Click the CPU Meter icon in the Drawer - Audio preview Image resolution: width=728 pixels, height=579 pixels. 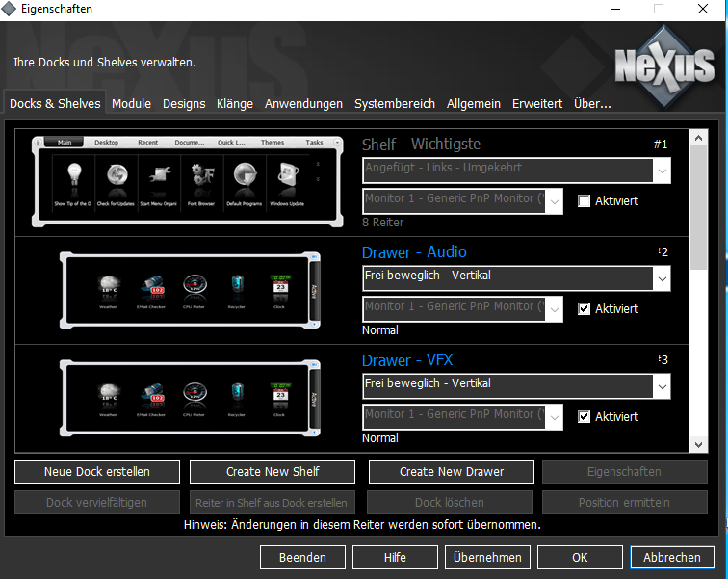[x=195, y=286]
